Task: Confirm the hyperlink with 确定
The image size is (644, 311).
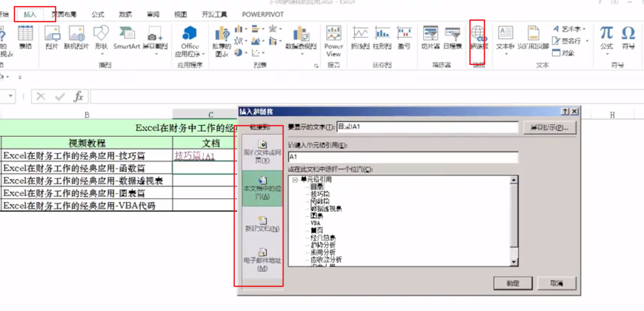Action: coord(513,283)
